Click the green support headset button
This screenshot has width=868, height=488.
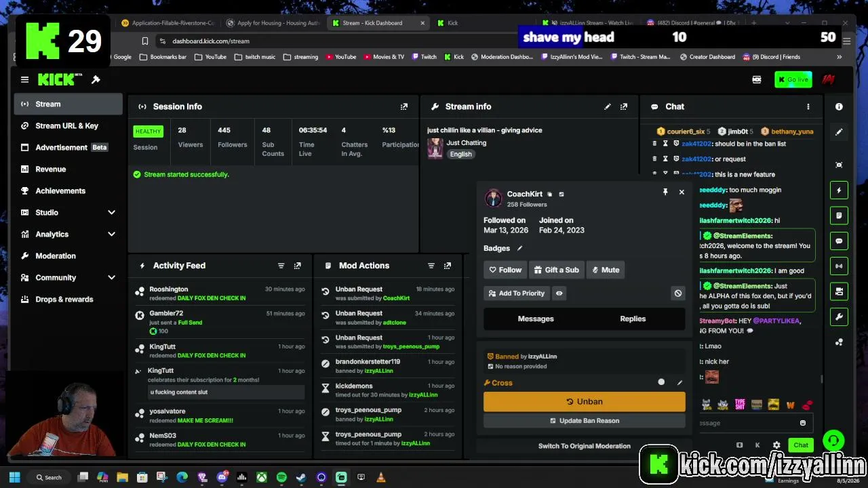pos(833,441)
